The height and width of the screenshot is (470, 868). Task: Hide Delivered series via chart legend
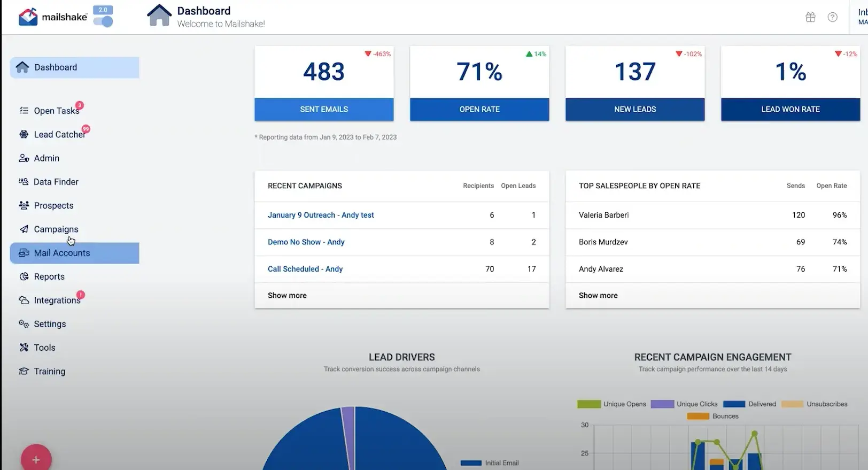point(734,404)
